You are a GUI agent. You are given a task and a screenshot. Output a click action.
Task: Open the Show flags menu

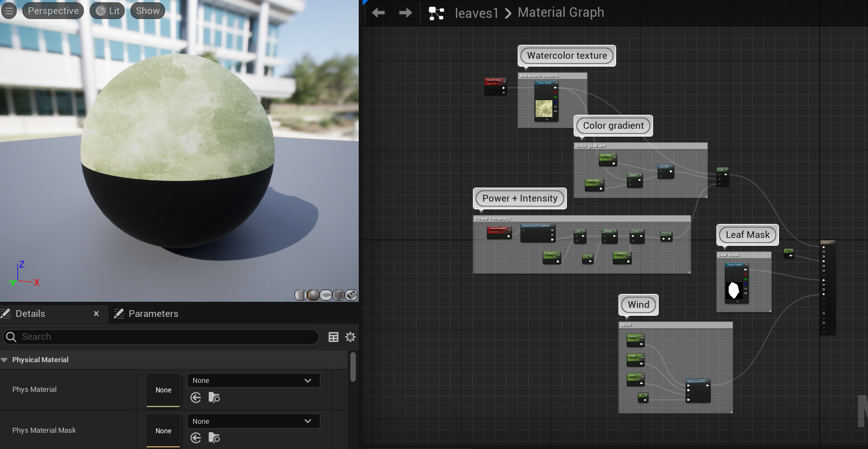(x=148, y=11)
